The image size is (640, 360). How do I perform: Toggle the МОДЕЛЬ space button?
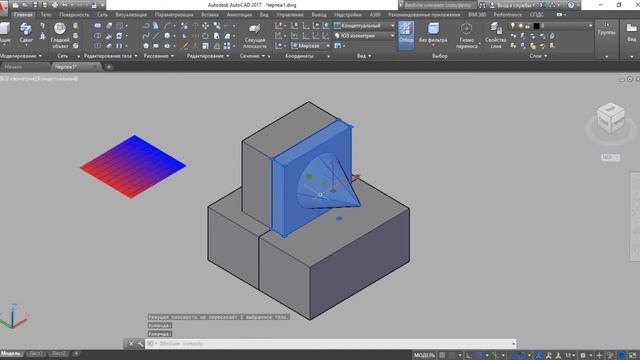pos(424,356)
